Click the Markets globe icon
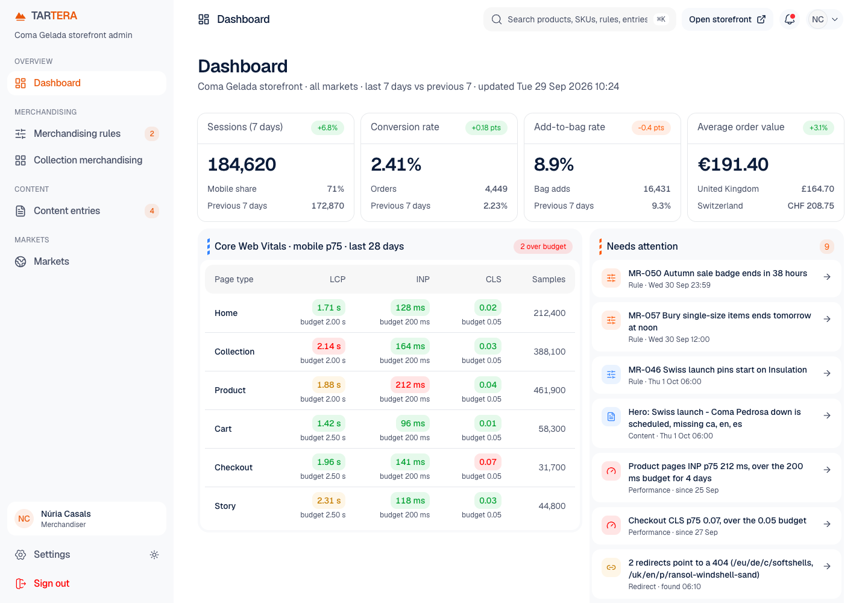The height and width of the screenshot is (603, 868). pyautogui.click(x=20, y=262)
